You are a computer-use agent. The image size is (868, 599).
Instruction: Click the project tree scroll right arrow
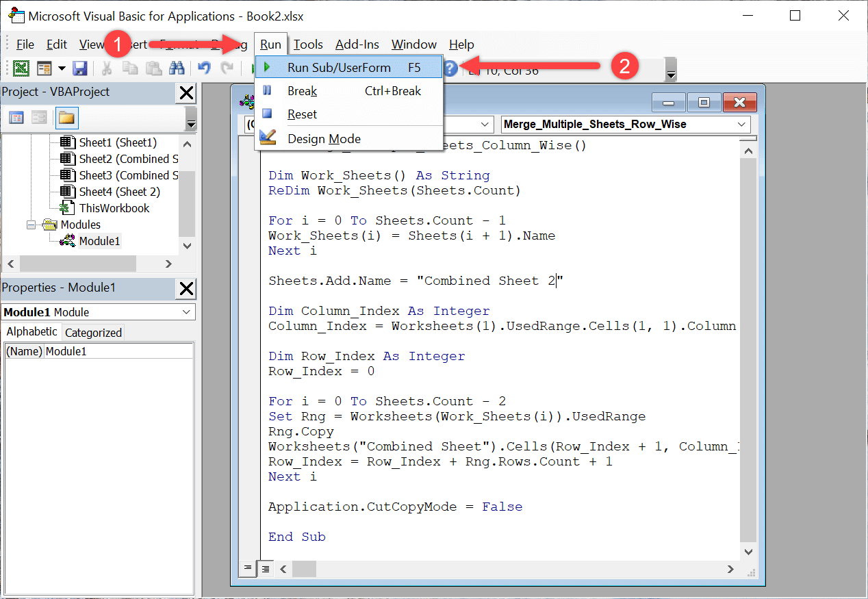pos(169,264)
